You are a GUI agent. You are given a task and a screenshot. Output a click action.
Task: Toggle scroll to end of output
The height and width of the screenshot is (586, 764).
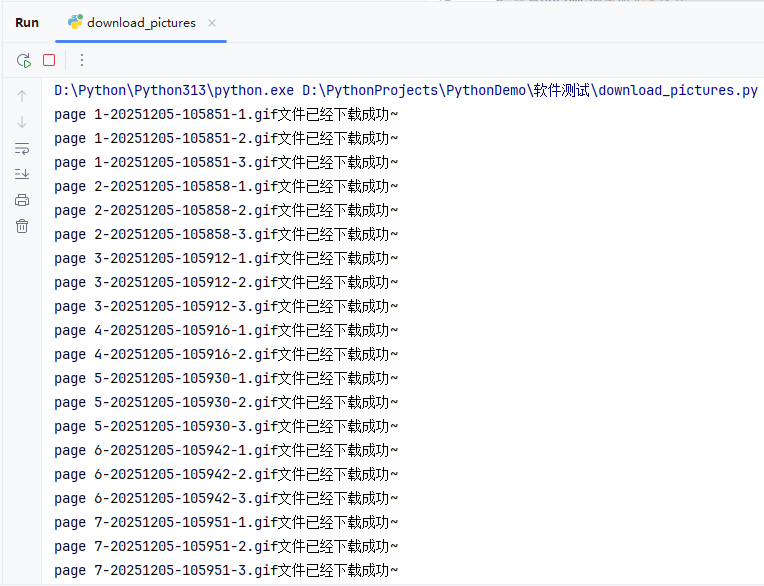pyautogui.click(x=22, y=174)
